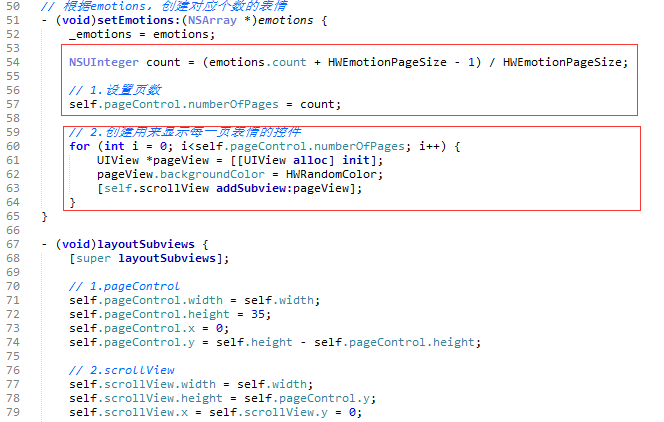Click the setEmotions: method name
Screen dimensions: 664x422
point(141,20)
